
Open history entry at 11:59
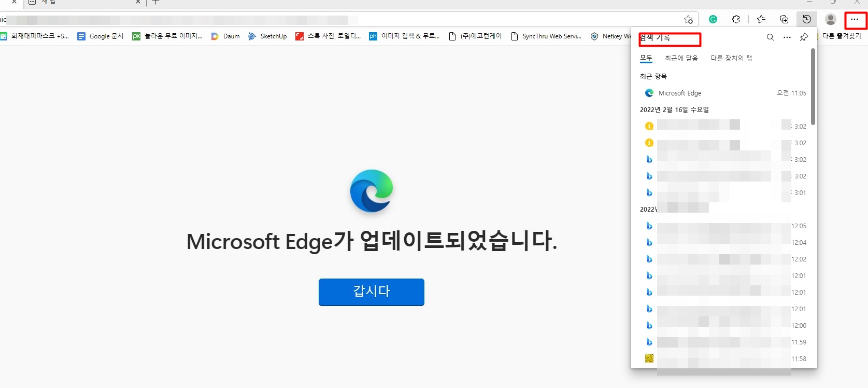(x=723, y=342)
